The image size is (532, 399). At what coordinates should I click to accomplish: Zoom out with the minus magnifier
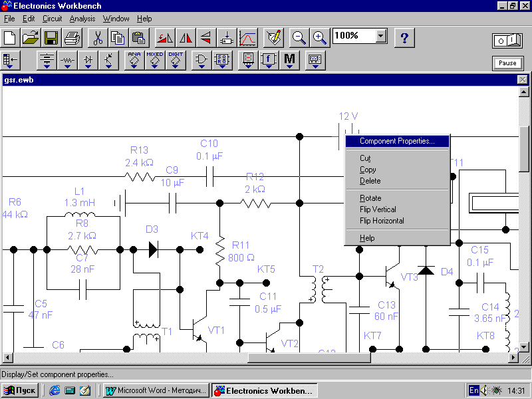pos(299,37)
